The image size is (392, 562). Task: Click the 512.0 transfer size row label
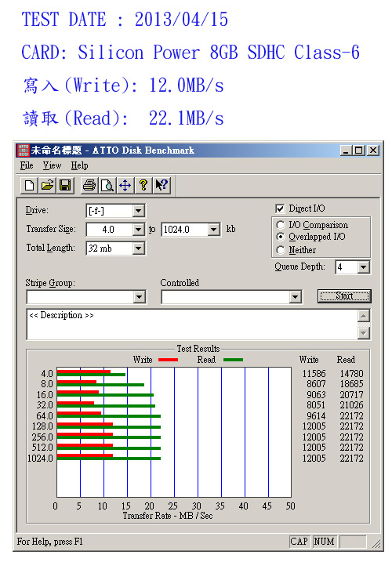[42, 448]
